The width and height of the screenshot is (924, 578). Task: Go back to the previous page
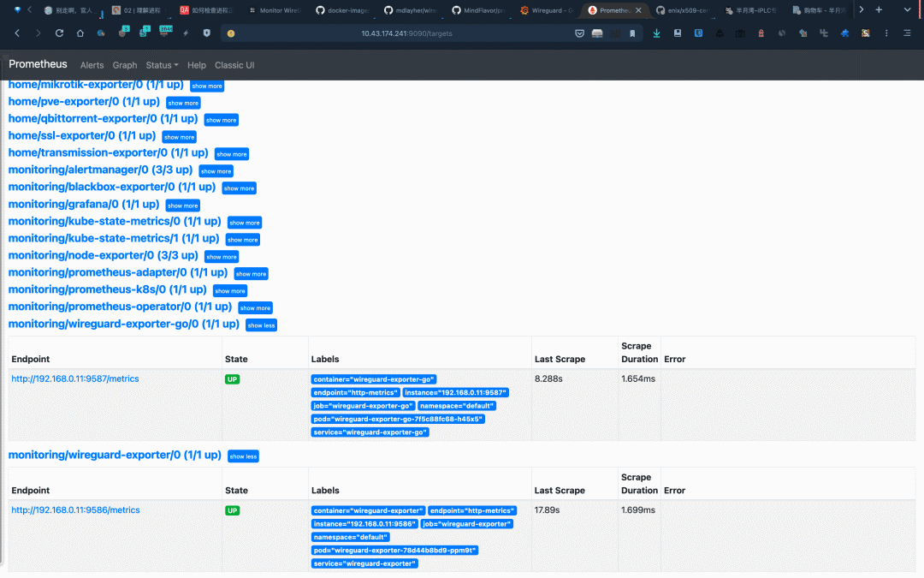[x=17, y=33]
